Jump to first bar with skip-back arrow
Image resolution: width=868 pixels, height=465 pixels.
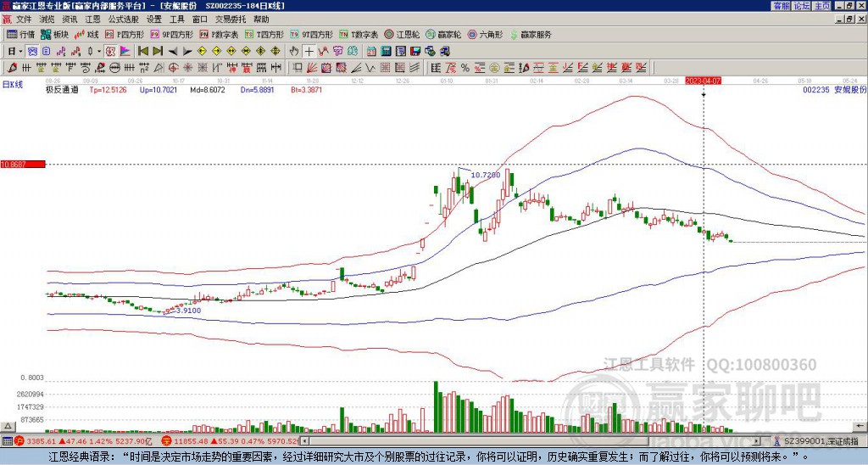click(142, 51)
